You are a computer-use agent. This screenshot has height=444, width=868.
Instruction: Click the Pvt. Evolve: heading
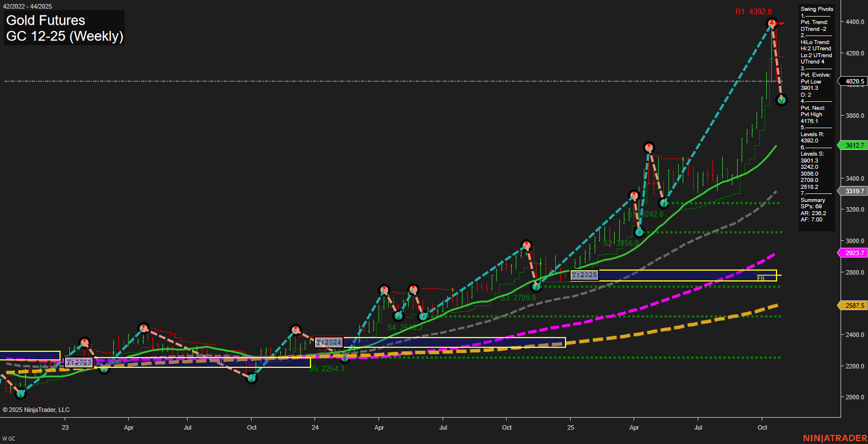[x=815, y=75]
